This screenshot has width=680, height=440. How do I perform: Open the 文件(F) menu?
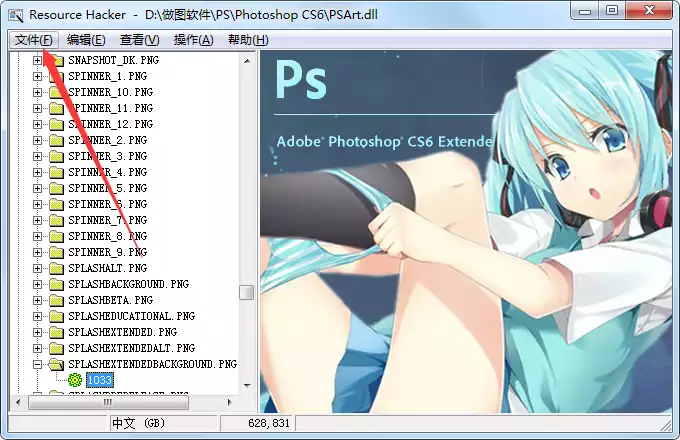(x=33, y=40)
